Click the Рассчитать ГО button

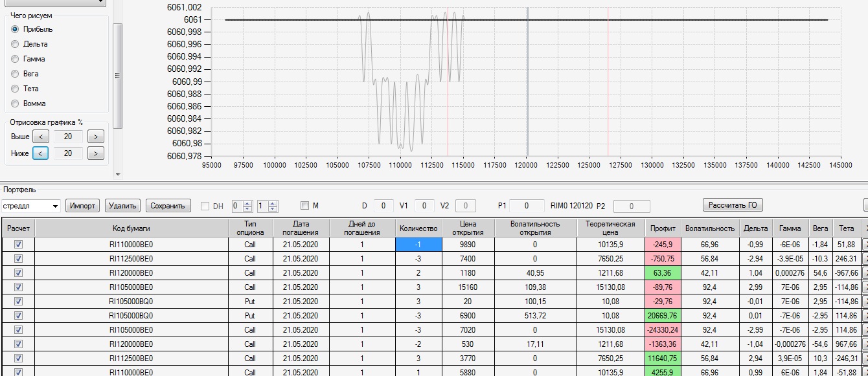[733, 205]
